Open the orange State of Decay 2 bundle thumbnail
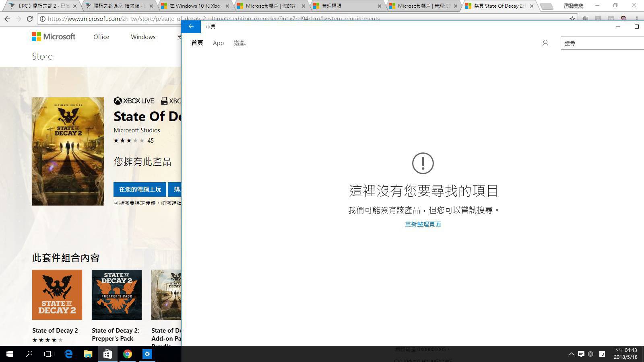Viewport: 644px width, 362px height. pos(57,295)
